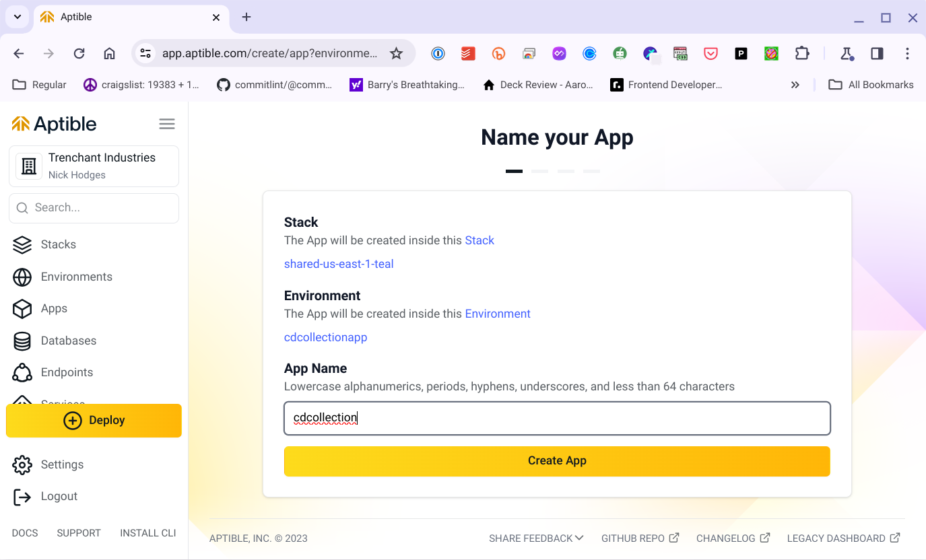Bookmark this page with star icon

point(397,54)
